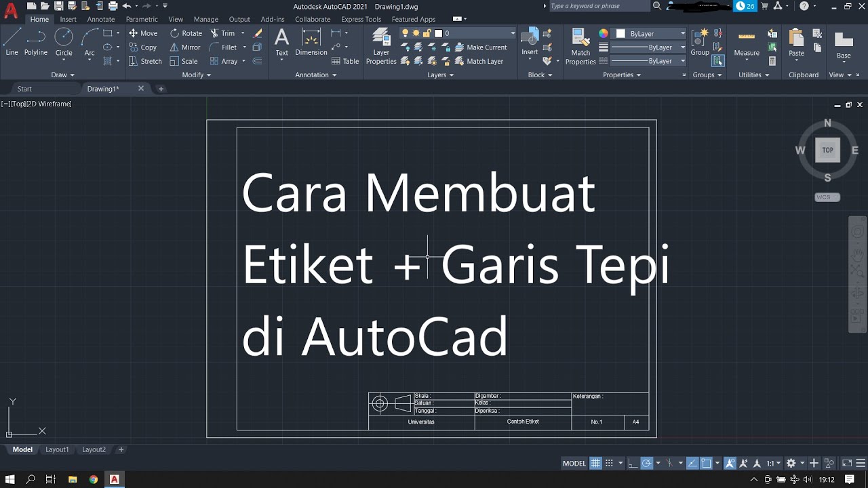Click the Erase tool icon

pyautogui.click(x=258, y=33)
